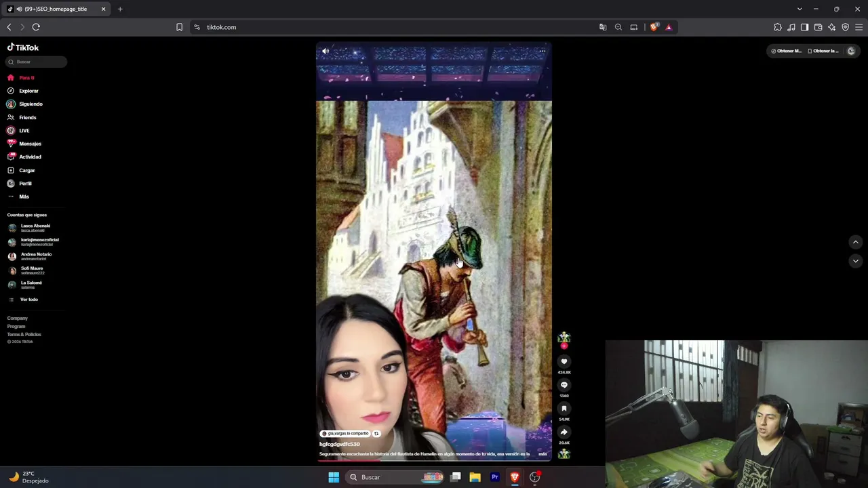This screenshot has width=868, height=488.
Task: Open the translate page icon
Action: [x=603, y=27]
